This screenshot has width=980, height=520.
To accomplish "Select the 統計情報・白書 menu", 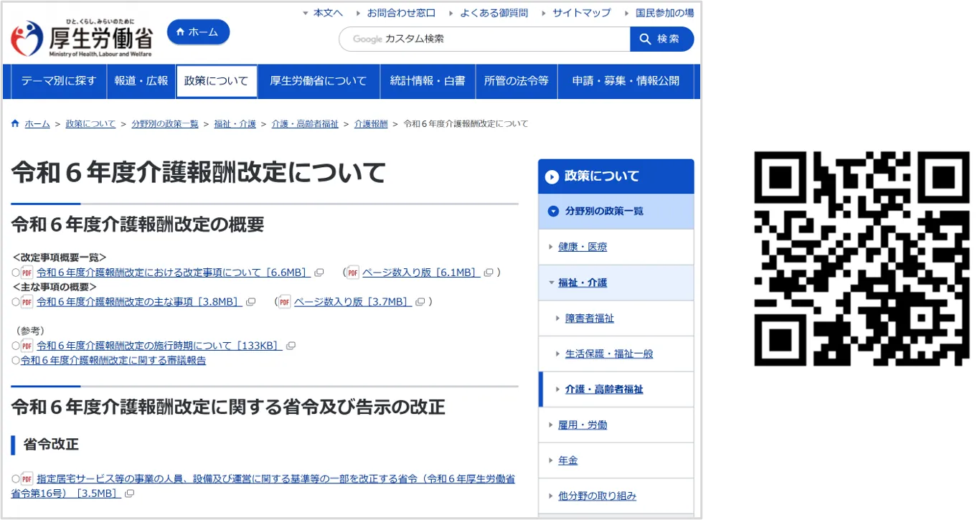I will click(428, 81).
